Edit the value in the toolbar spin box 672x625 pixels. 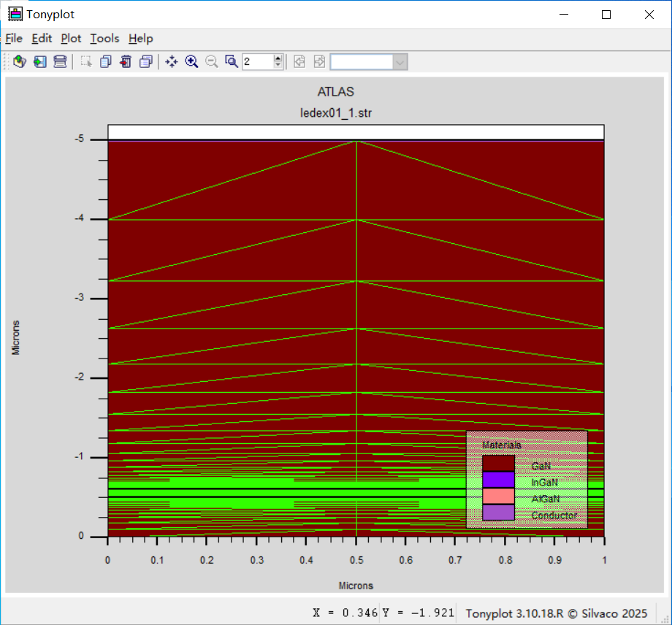pos(257,61)
